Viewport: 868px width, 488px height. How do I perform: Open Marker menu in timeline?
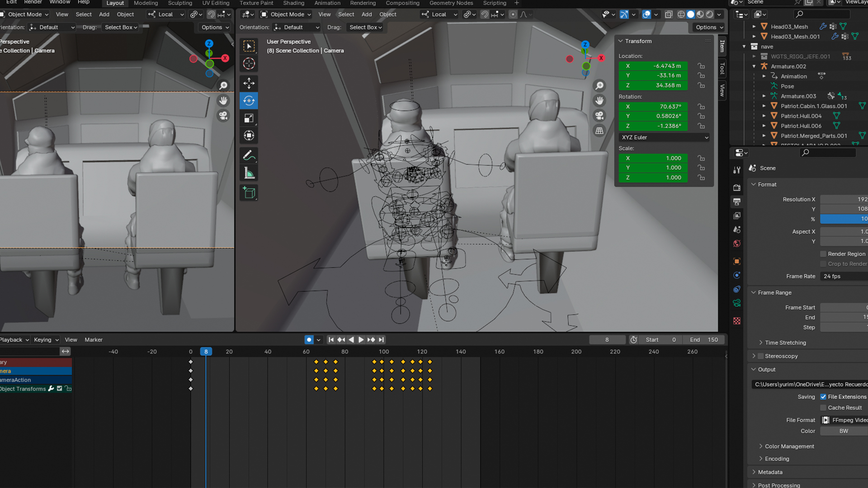(94, 340)
